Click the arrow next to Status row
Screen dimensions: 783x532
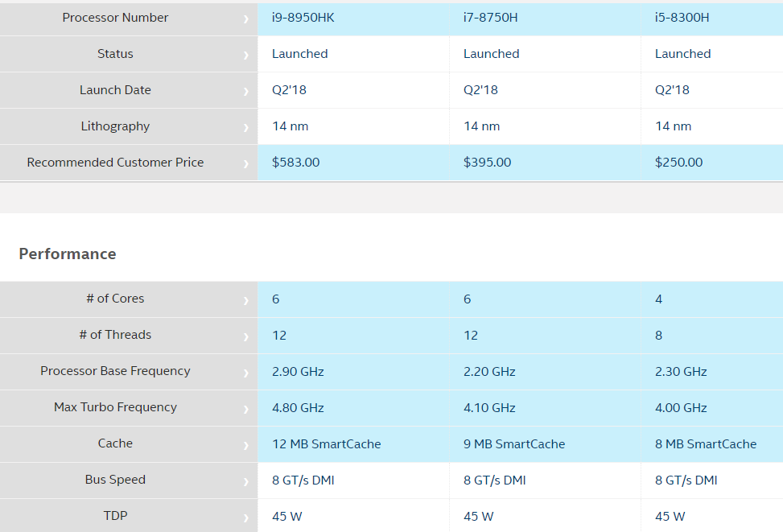pos(246,55)
